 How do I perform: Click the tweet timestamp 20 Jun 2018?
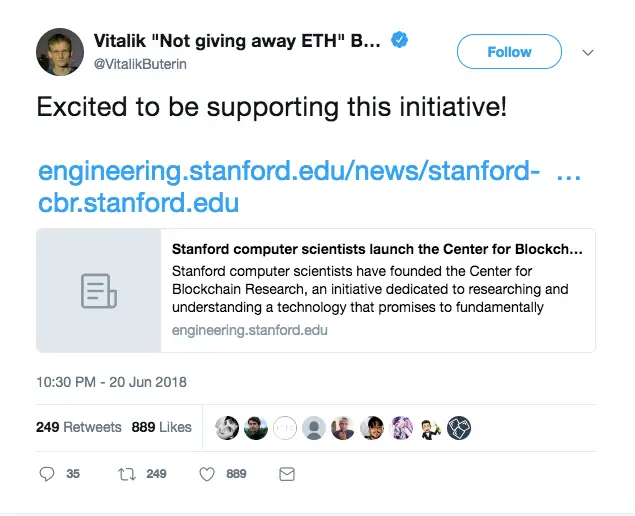[111, 382]
